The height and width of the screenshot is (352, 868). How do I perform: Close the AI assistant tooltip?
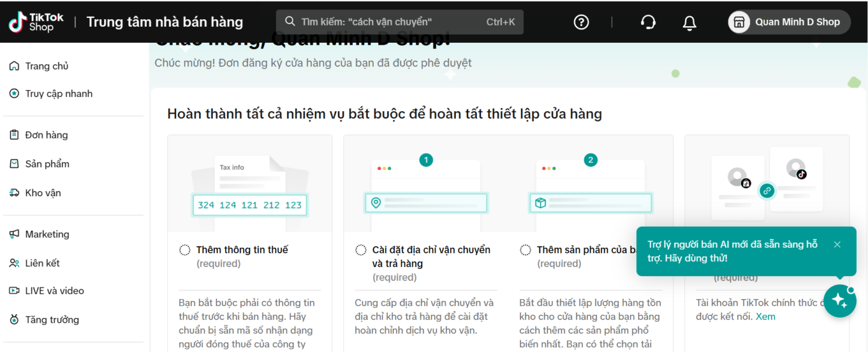click(837, 245)
